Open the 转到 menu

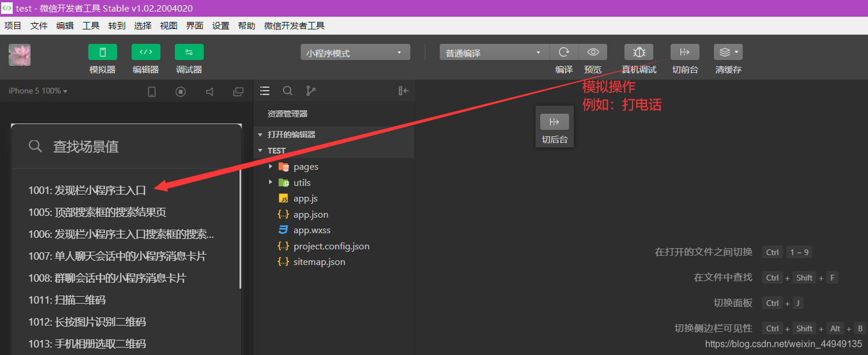pyautogui.click(x=117, y=25)
